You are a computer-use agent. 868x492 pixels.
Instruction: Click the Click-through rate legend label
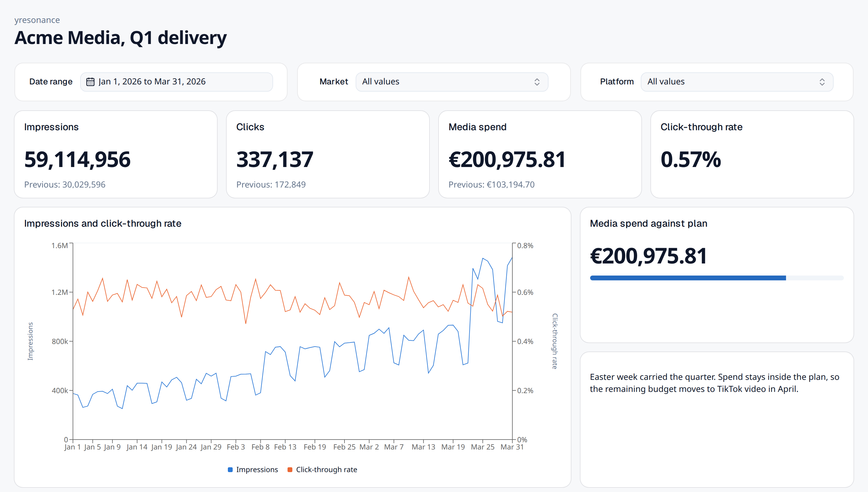click(x=327, y=469)
